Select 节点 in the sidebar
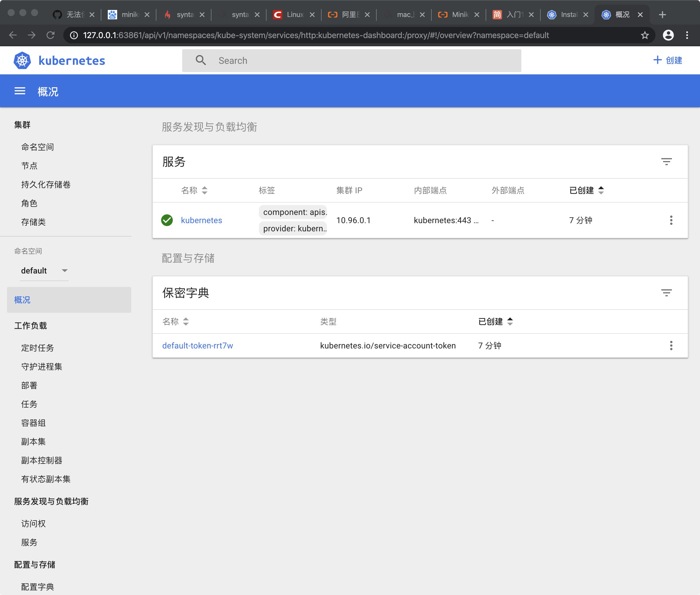Viewport: 700px width, 595px height. [29, 166]
